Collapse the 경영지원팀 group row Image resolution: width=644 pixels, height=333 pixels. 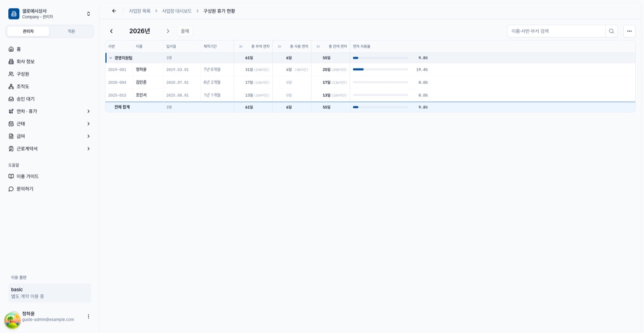[x=110, y=58]
